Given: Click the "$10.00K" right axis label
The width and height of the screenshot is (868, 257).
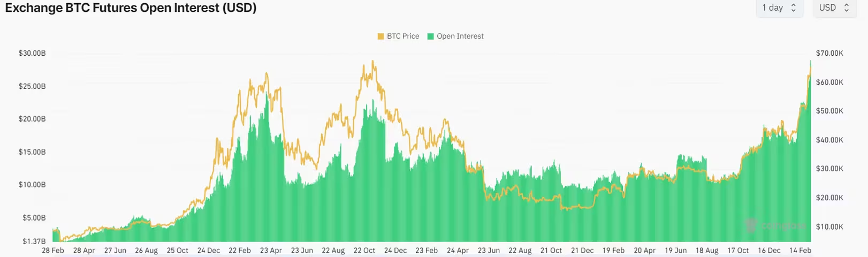Looking at the screenshot, I should (829, 227).
